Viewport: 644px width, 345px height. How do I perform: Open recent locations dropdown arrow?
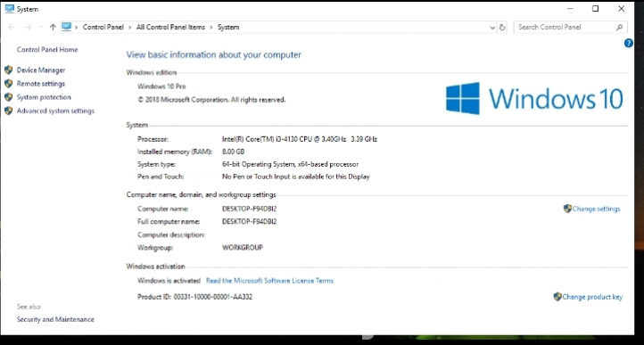pos(41,28)
